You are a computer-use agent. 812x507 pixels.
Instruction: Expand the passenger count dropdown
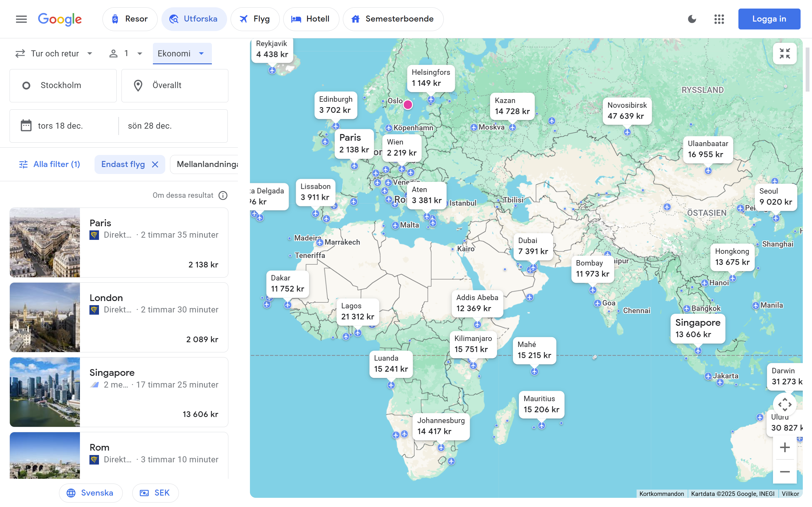point(126,53)
